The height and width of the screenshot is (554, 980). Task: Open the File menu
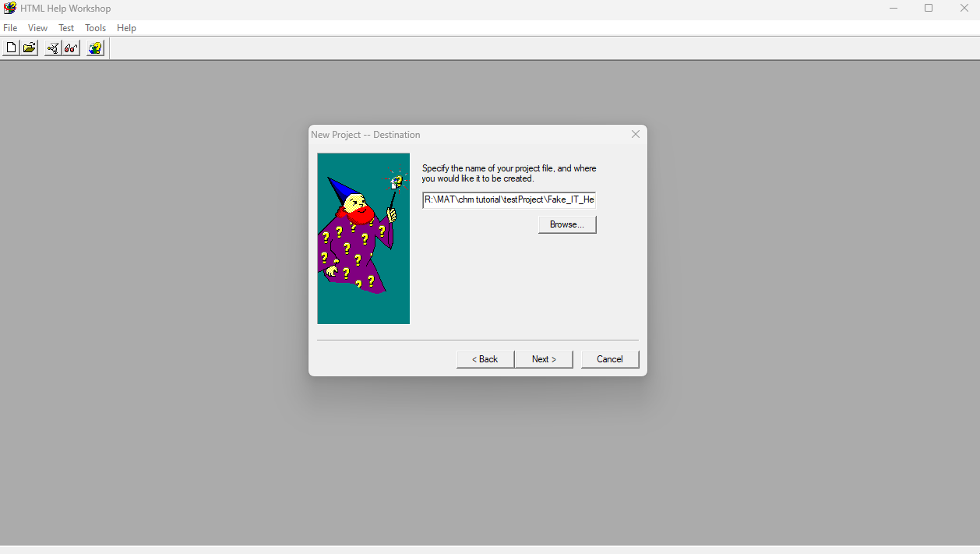(10, 28)
